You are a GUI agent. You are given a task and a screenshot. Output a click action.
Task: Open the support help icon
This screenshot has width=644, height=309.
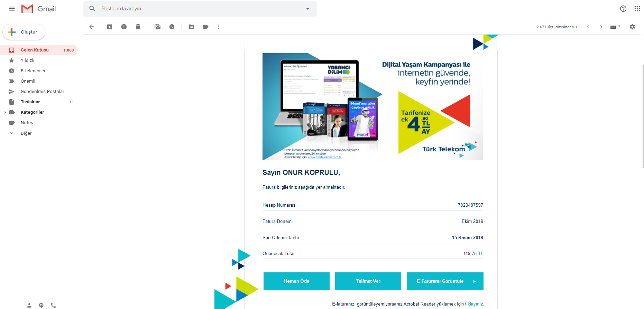[623, 9]
